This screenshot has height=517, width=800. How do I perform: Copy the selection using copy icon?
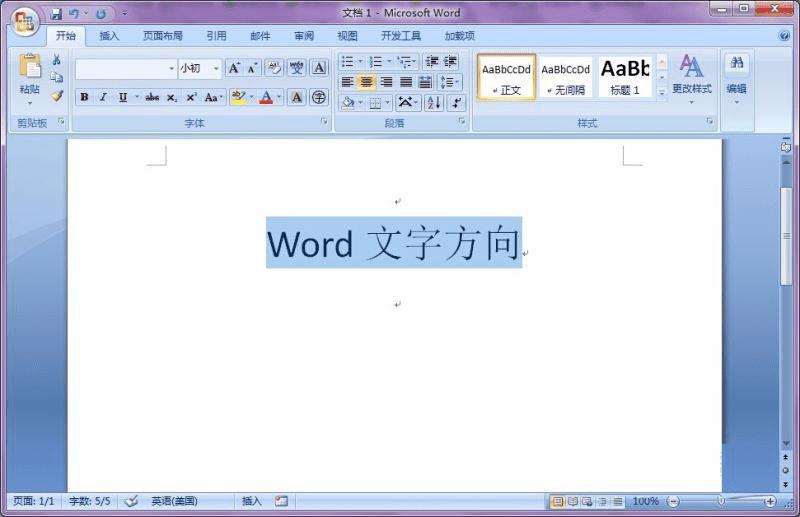point(57,77)
